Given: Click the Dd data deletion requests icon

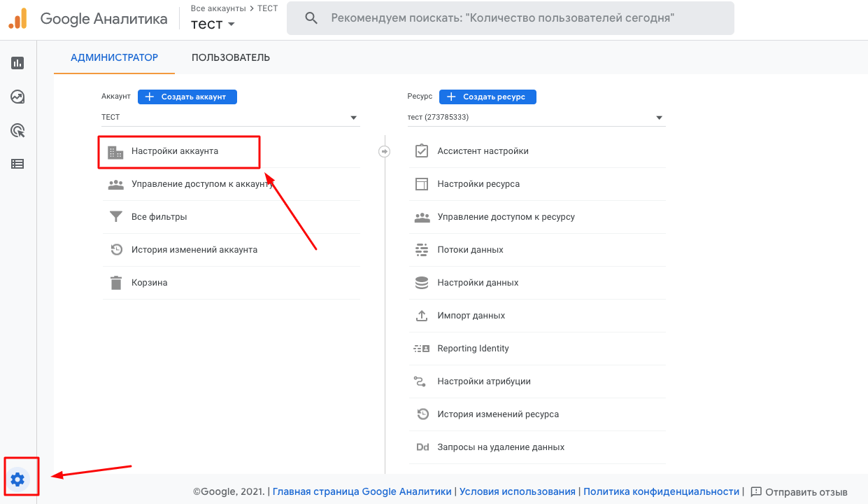Looking at the screenshot, I should 422,447.
